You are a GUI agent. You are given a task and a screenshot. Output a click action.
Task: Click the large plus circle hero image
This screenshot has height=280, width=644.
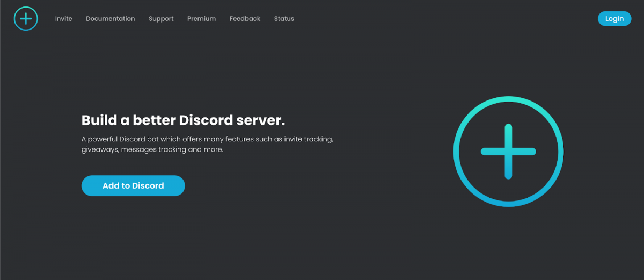(508, 152)
